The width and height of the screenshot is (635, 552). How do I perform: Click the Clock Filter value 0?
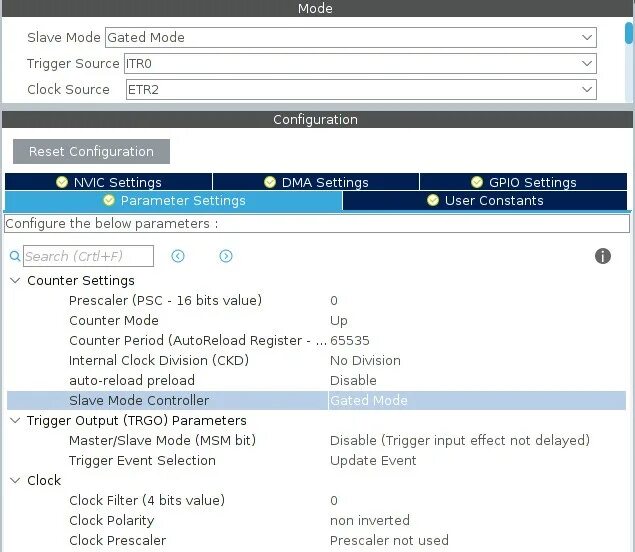[334, 501]
